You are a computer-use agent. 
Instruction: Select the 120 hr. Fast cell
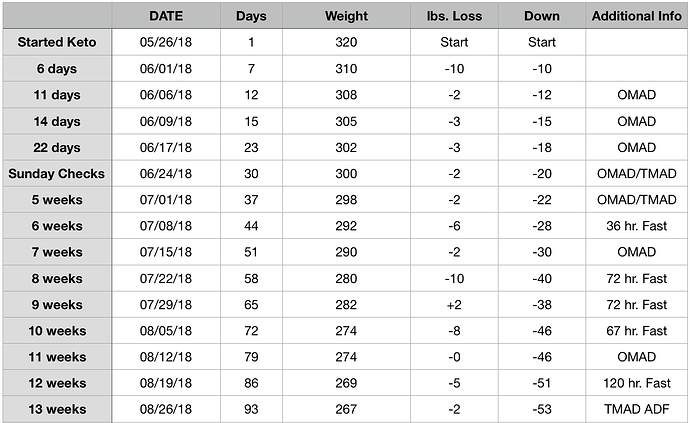pos(636,383)
